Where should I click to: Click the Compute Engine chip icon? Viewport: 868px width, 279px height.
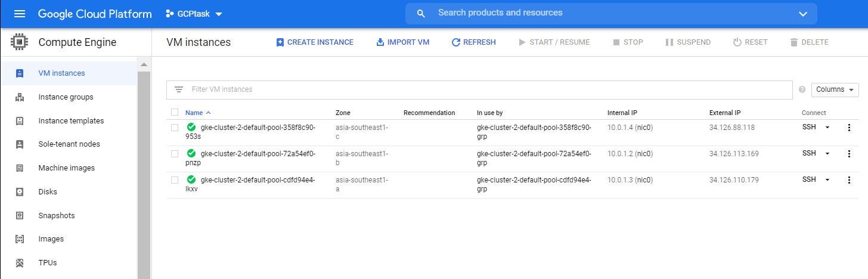pos(19,42)
